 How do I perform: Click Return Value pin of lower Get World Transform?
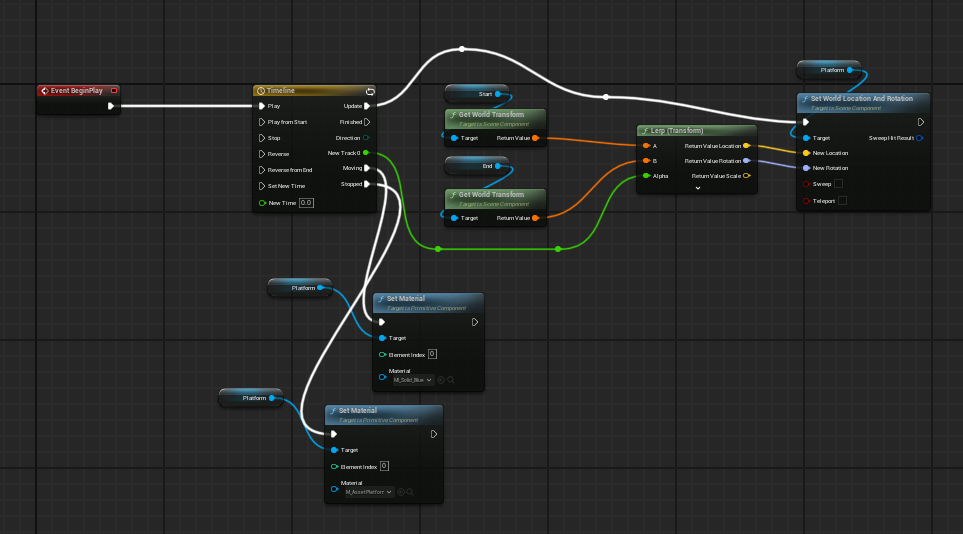536,218
